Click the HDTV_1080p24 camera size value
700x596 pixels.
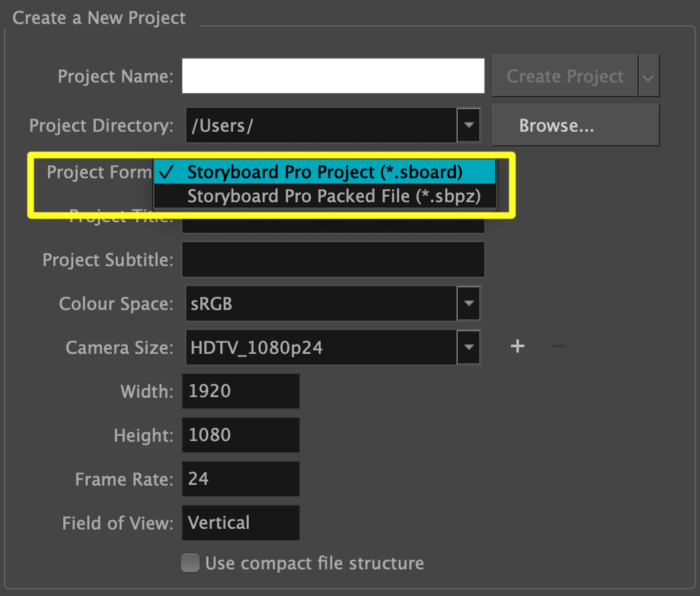[x=321, y=347]
